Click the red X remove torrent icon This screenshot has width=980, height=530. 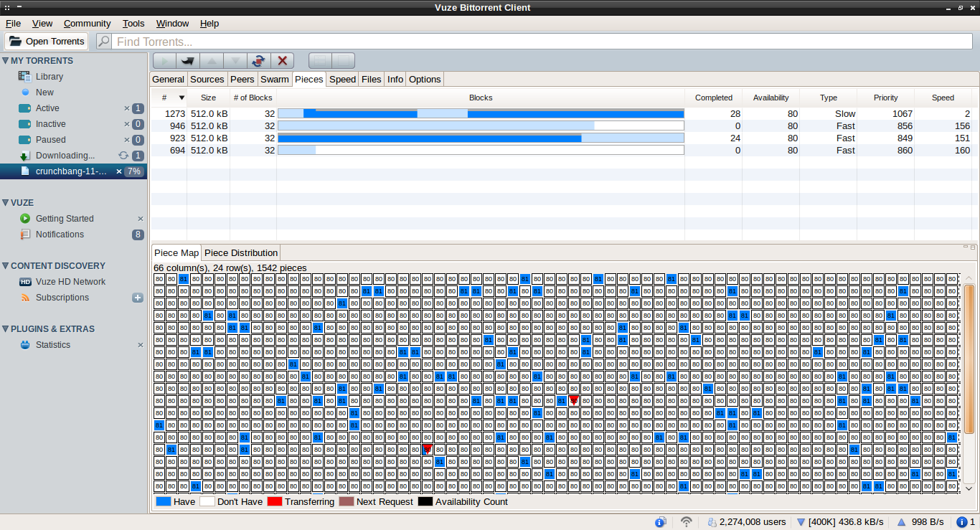click(282, 61)
